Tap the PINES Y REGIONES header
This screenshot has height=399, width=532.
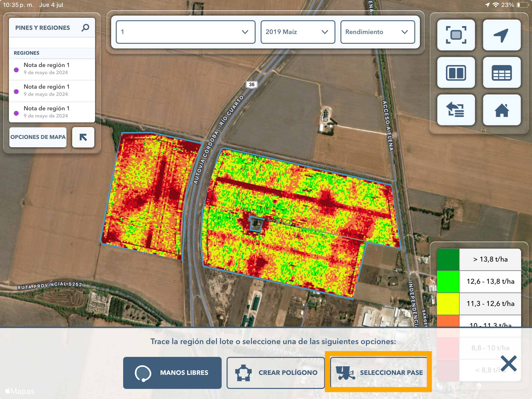pos(43,28)
